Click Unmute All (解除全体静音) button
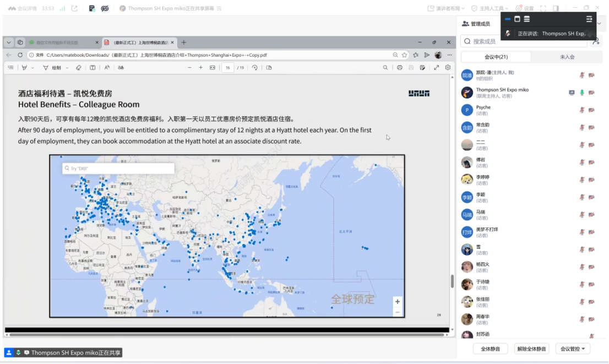This screenshot has height=364, width=609. pyautogui.click(x=531, y=349)
